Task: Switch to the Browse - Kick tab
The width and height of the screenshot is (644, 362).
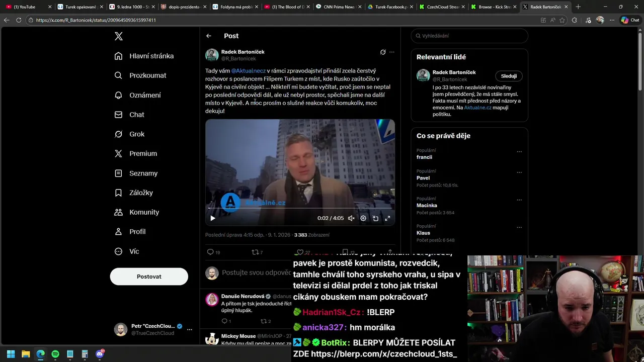Action: [x=495, y=7]
